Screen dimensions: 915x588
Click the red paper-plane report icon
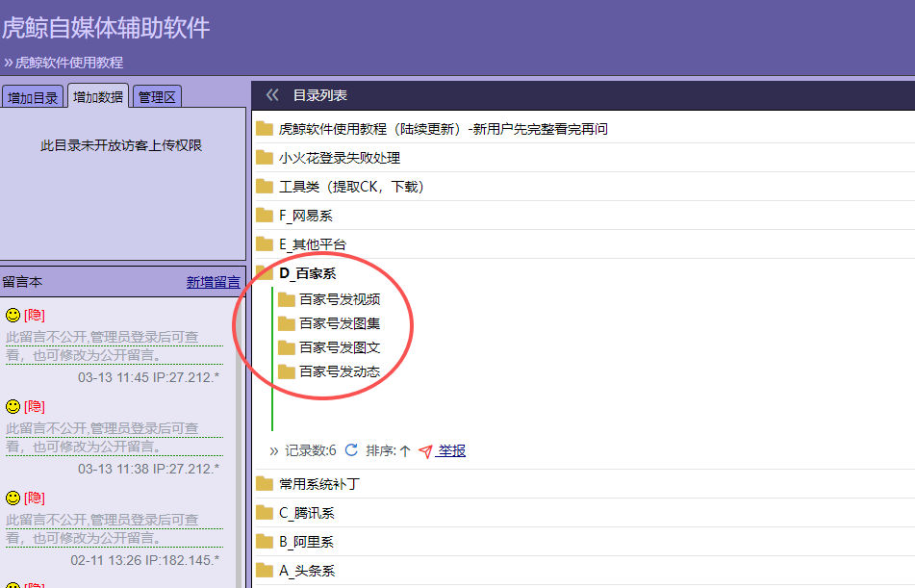[x=425, y=450]
